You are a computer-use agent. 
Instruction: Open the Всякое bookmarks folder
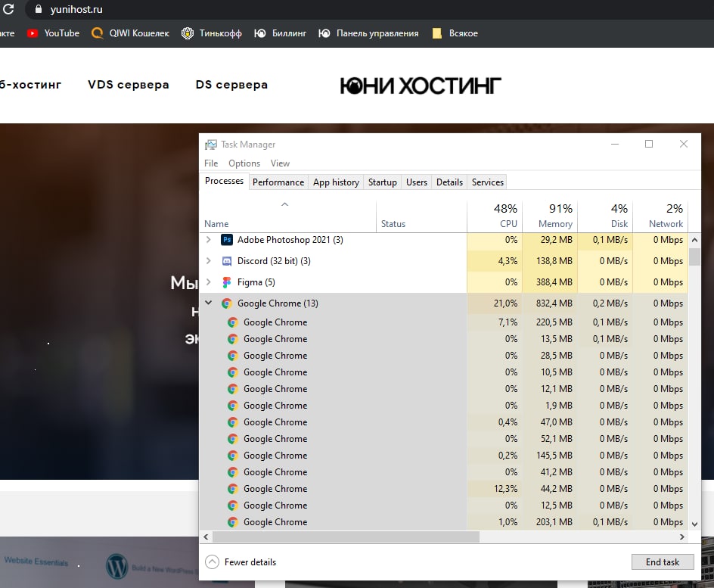pos(455,33)
